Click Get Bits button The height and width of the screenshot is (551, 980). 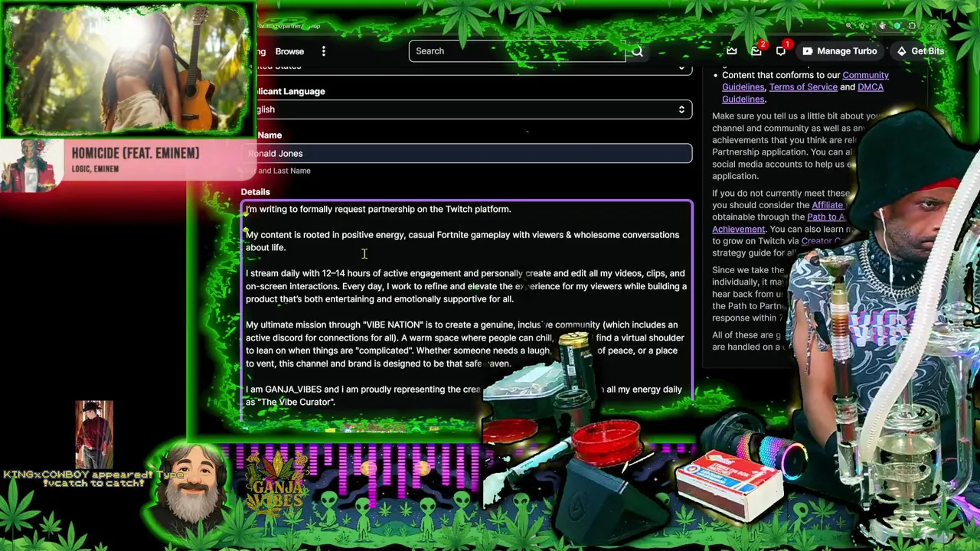(920, 51)
